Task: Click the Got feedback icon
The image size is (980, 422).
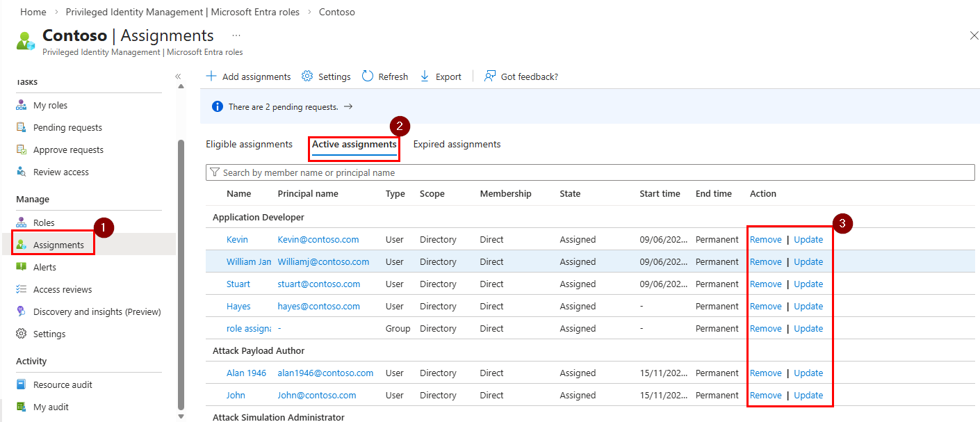Action: click(489, 76)
